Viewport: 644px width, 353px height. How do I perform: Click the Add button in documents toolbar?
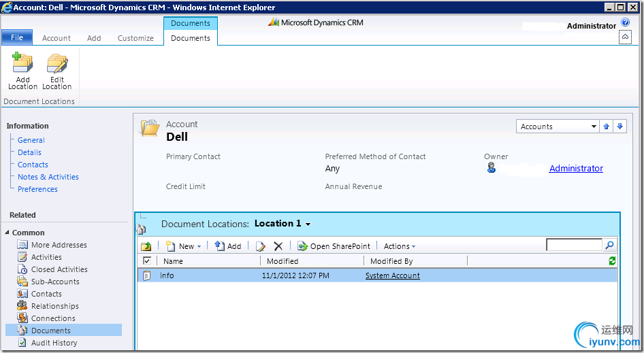coord(228,246)
